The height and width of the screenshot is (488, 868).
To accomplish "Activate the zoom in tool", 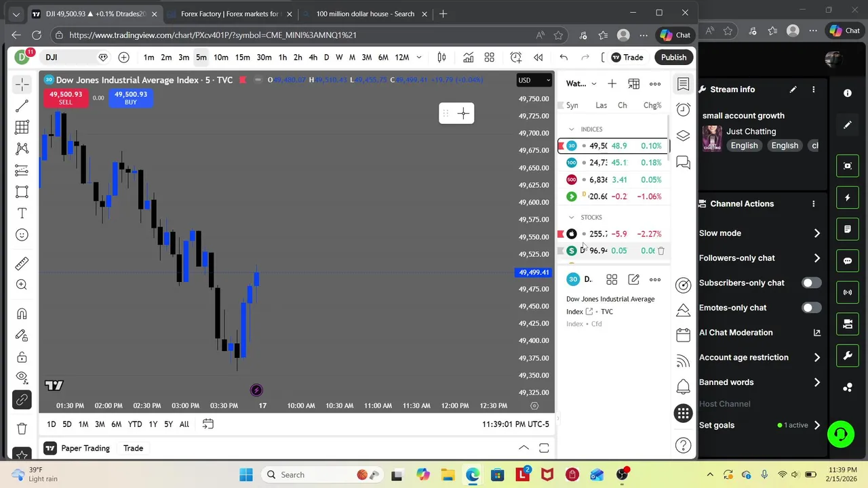I will pos(22,285).
